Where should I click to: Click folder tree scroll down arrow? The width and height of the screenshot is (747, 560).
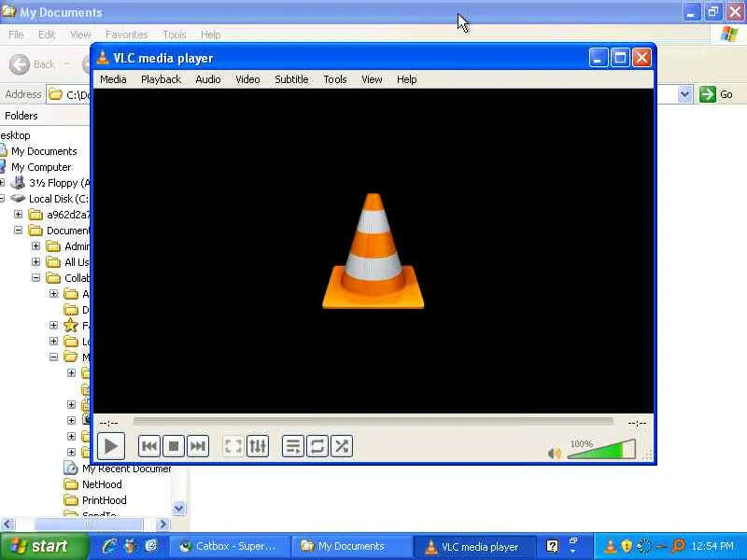[x=178, y=508]
